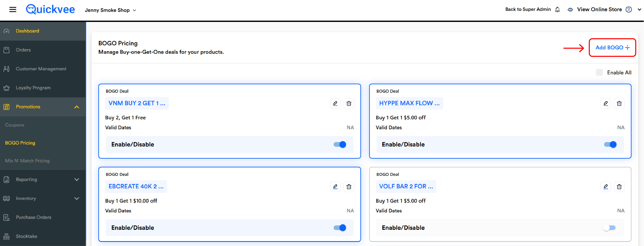
Task: Open the Jenny Smoke Shop store dropdown
Action: (110, 10)
